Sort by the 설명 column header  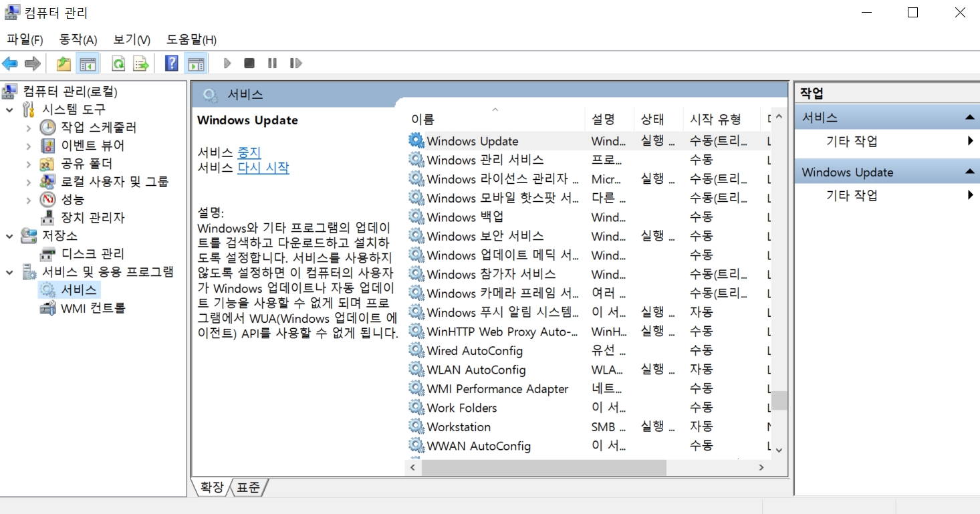609,119
